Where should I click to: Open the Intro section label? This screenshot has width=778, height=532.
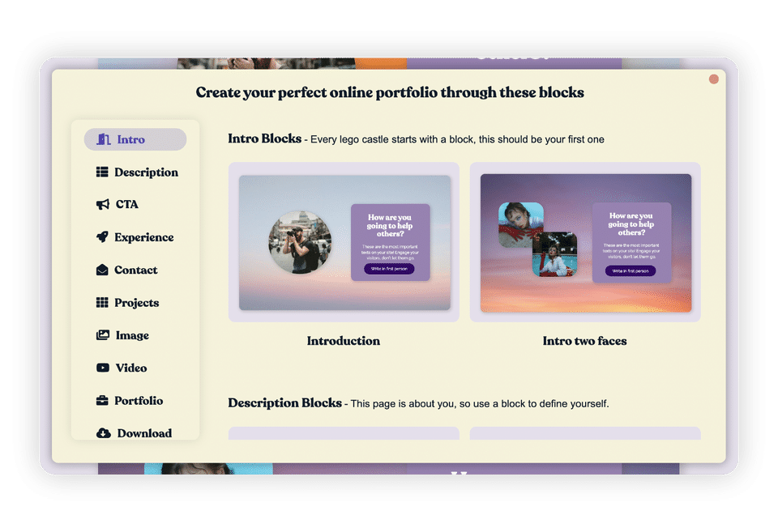[x=131, y=140]
